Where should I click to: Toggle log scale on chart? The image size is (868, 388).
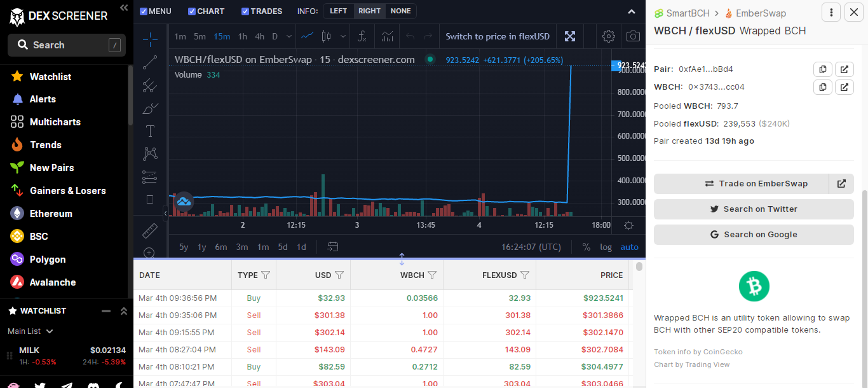[x=606, y=247]
